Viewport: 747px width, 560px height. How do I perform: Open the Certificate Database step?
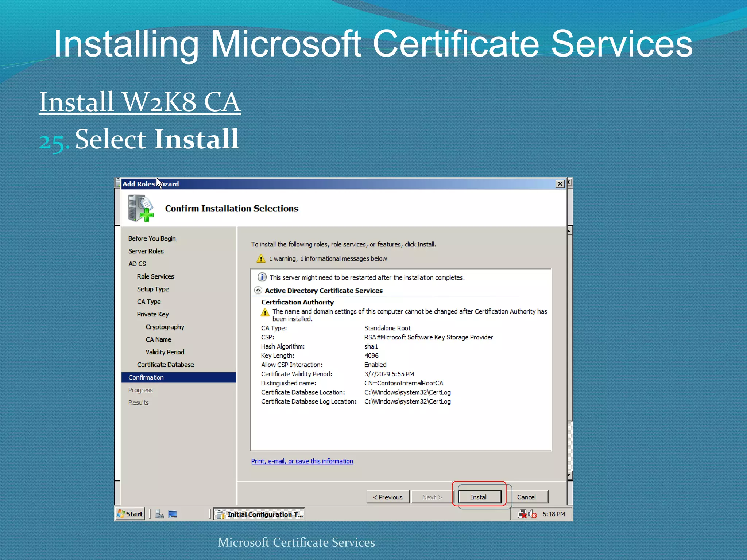(165, 365)
